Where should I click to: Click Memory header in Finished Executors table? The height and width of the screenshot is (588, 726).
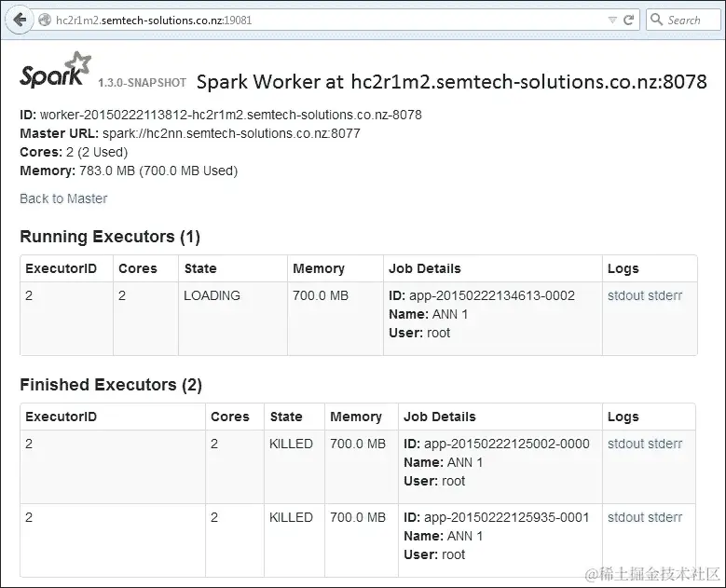tap(356, 417)
